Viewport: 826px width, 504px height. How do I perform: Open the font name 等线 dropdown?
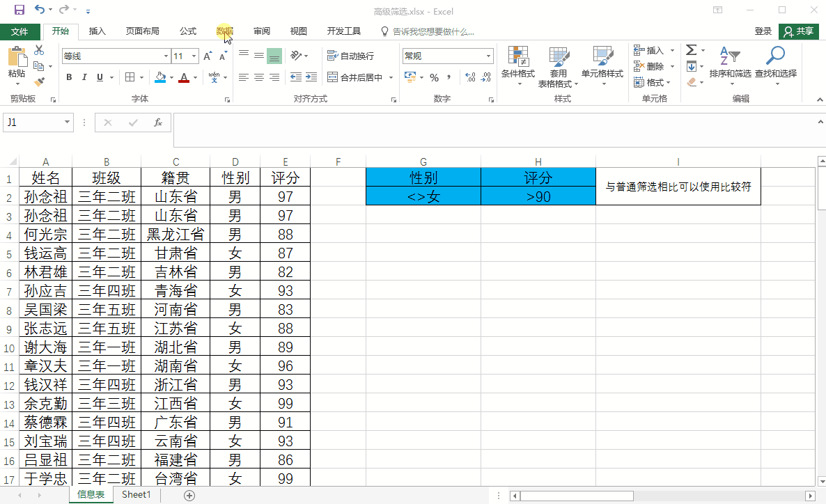pyautogui.click(x=166, y=56)
